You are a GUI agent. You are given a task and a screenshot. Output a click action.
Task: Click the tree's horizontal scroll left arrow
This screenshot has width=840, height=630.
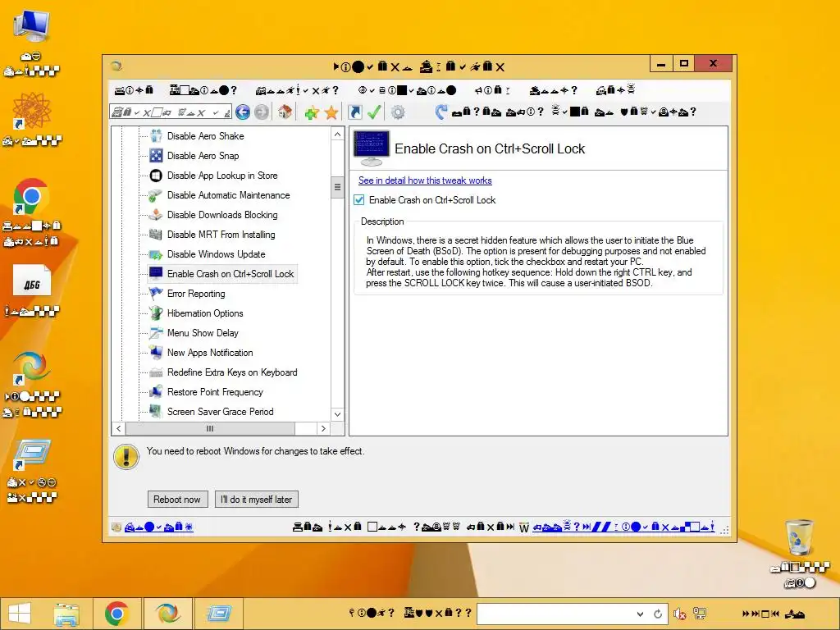coord(118,428)
